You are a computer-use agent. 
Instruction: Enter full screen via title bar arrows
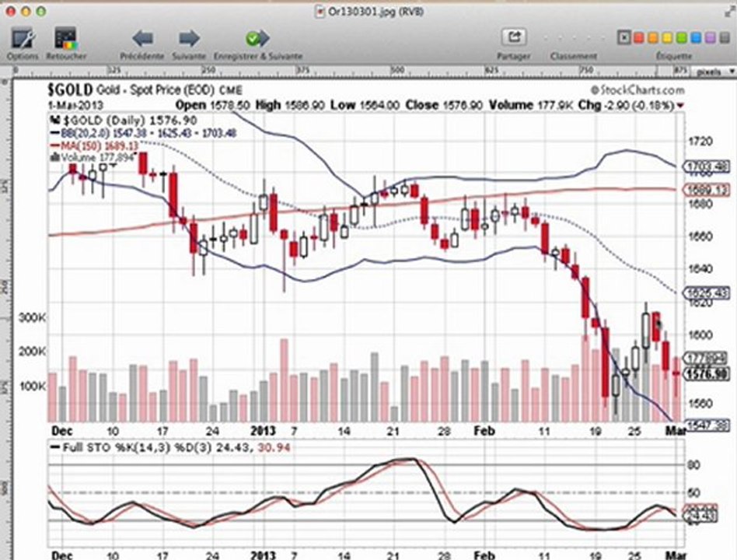click(x=729, y=12)
